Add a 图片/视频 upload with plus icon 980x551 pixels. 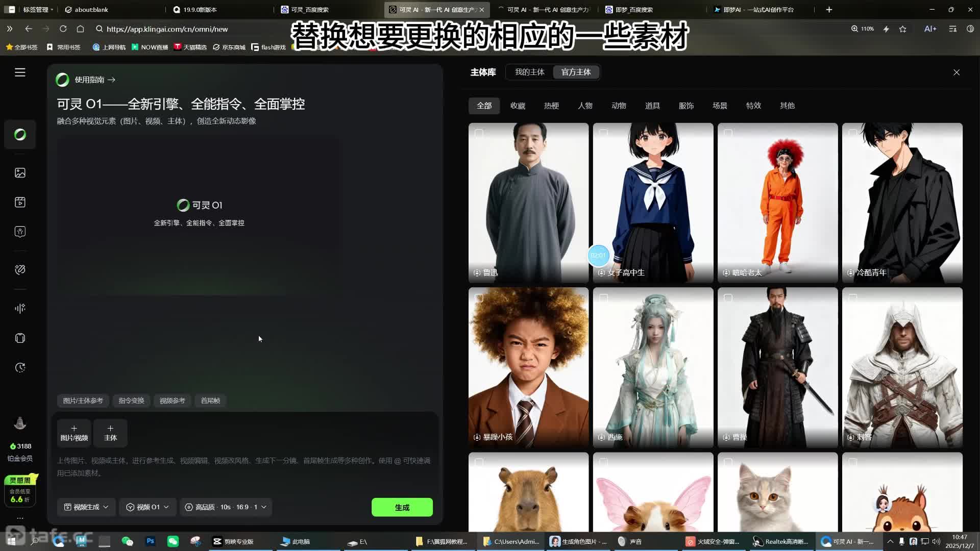pyautogui.click(x=74, y=433)
